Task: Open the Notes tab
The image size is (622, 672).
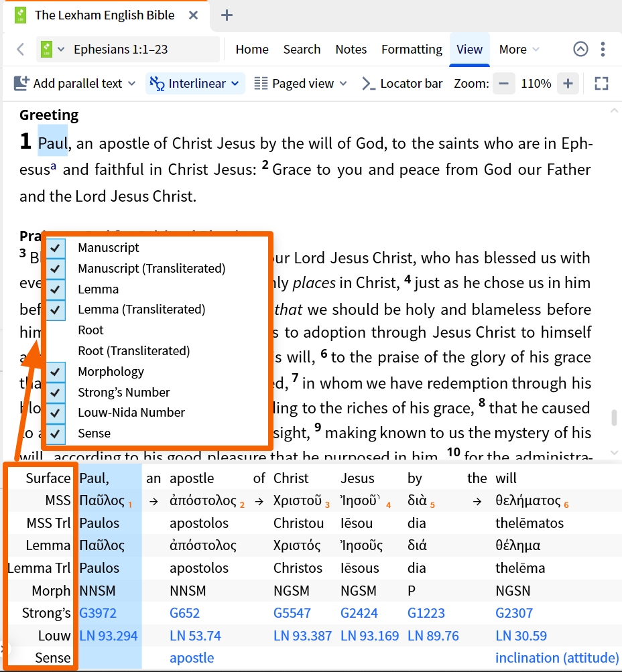Action: pyautogui.click(x=351, y=49)
